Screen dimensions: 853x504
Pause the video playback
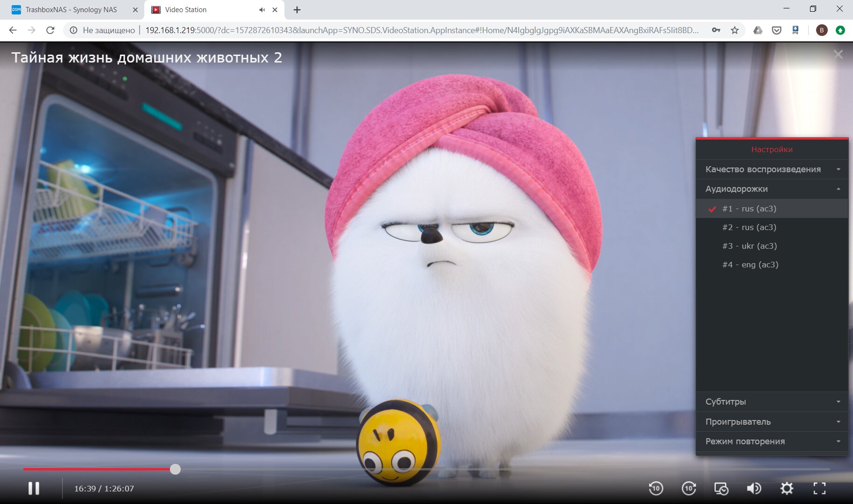coord(34,488)
